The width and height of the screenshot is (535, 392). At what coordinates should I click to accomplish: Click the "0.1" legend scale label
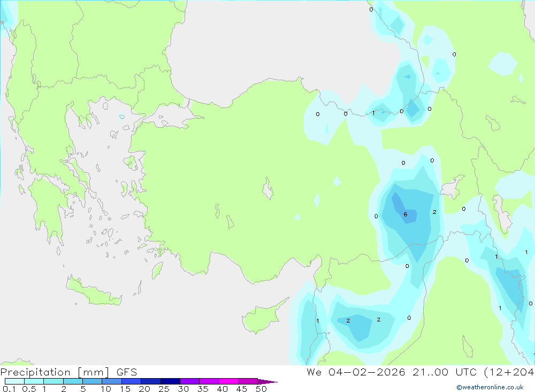(9, 389)
